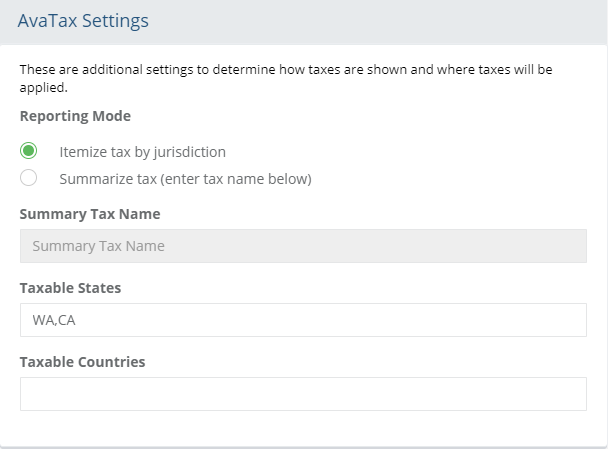This screenshot has height=449, width=608.
Task: Click the word "jurisdiction" in the first option
Action: pyautogui.click(x=190, y=152)
